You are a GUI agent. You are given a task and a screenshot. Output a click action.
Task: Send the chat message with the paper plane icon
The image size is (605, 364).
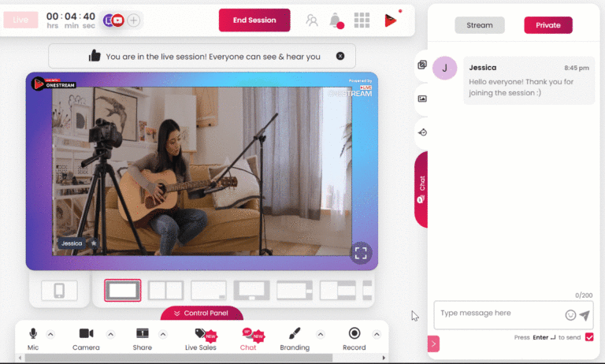coord(585,315)
